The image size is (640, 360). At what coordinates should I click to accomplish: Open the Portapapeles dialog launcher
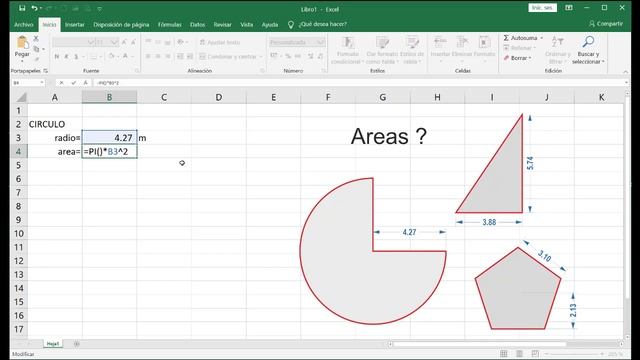click(45, 71)
